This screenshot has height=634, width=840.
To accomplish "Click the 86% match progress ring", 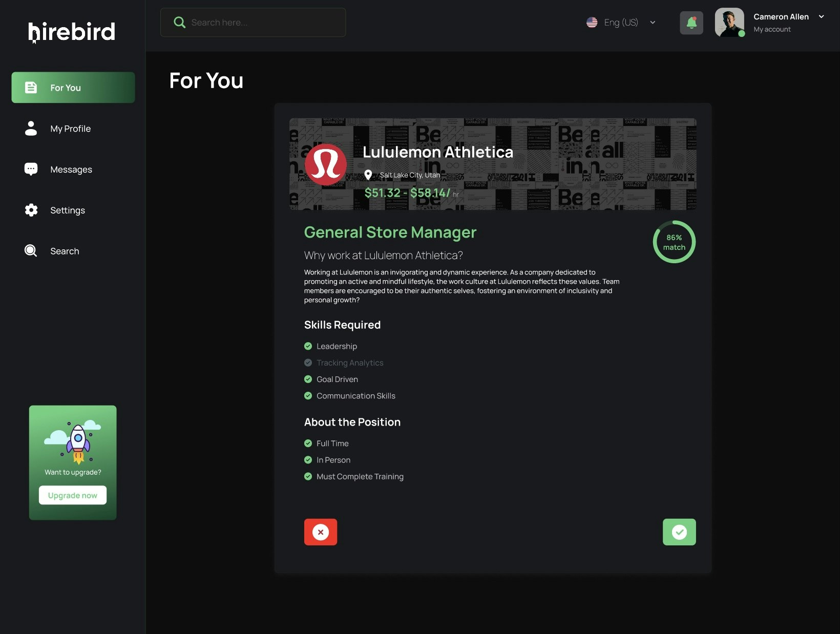I will point(674,242).
